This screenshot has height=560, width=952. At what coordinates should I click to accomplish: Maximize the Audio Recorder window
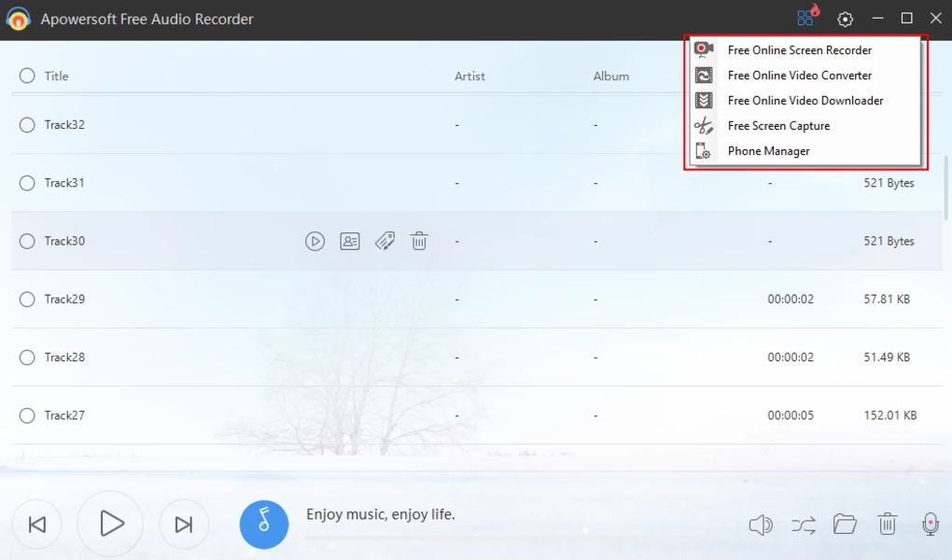pos(906,19)
